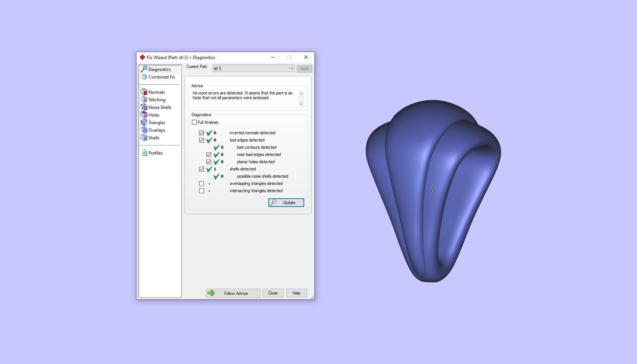Click the Follow Advice button
The width and height of the screenshot is (637, 364).
(233, 293)
